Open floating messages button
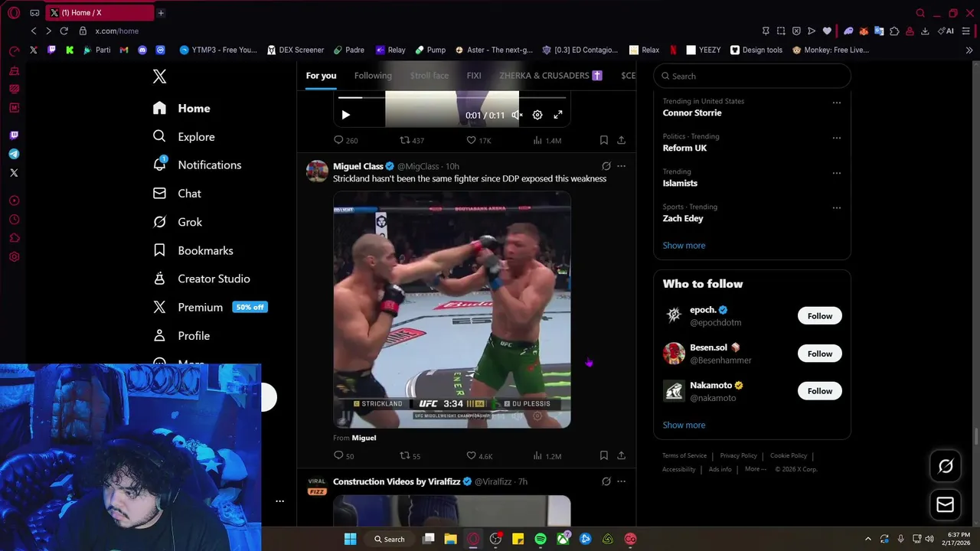The height and width of the screenshot is (551, 980). 946,505
